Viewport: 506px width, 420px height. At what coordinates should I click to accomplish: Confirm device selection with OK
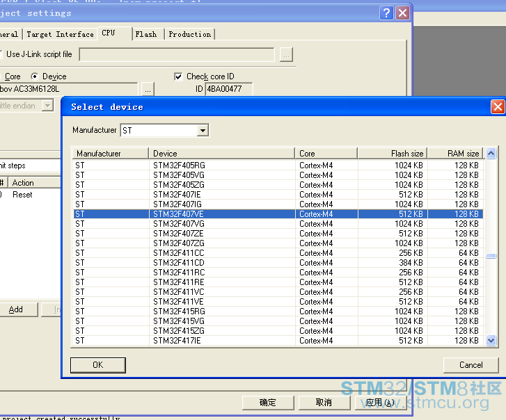coord(98,365)
